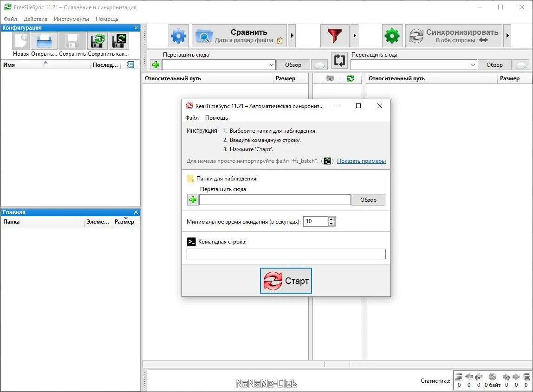Screen dimensions: 533x392
Task: Click the leftmost delete-left bucket statistics icon
Action: coord(459,377)
